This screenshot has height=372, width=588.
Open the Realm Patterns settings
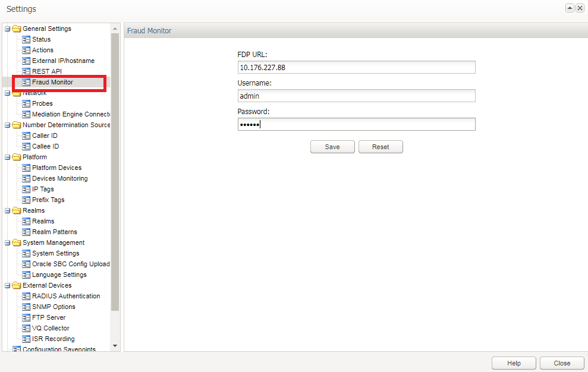pos(26,231)
